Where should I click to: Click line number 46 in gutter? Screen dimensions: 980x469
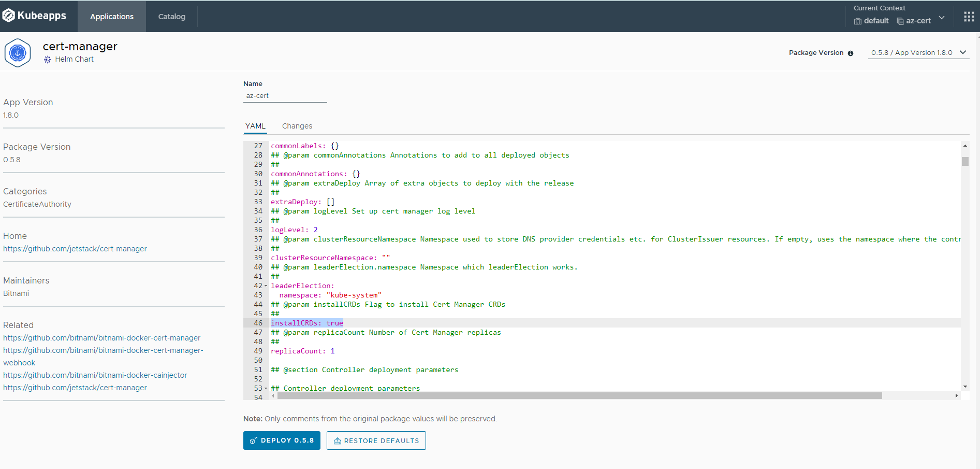(x=258, y=323)
